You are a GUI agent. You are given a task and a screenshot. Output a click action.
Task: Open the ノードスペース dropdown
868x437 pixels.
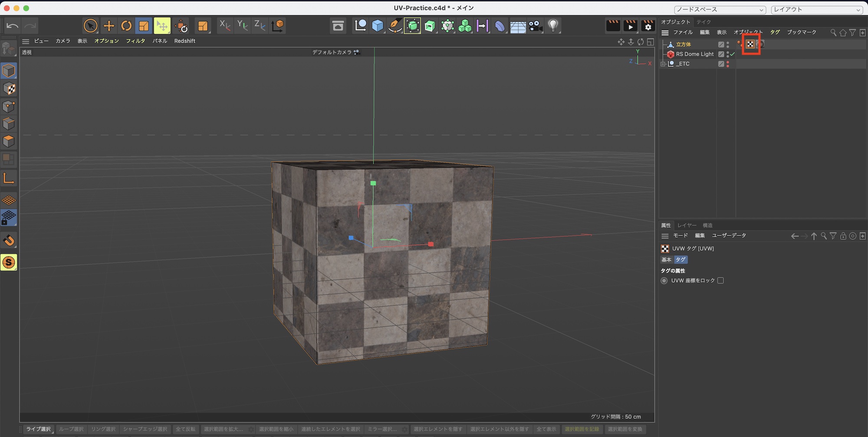tap(719, 10)
